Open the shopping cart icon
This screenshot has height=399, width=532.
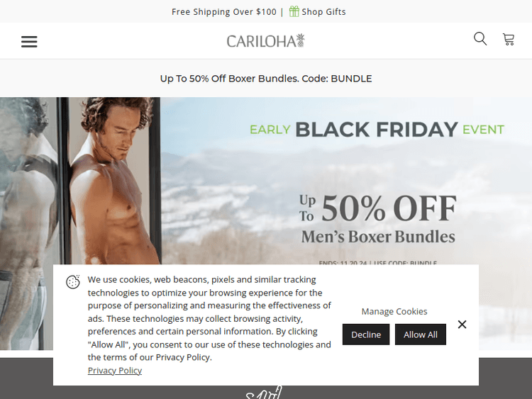coord(509,39)
